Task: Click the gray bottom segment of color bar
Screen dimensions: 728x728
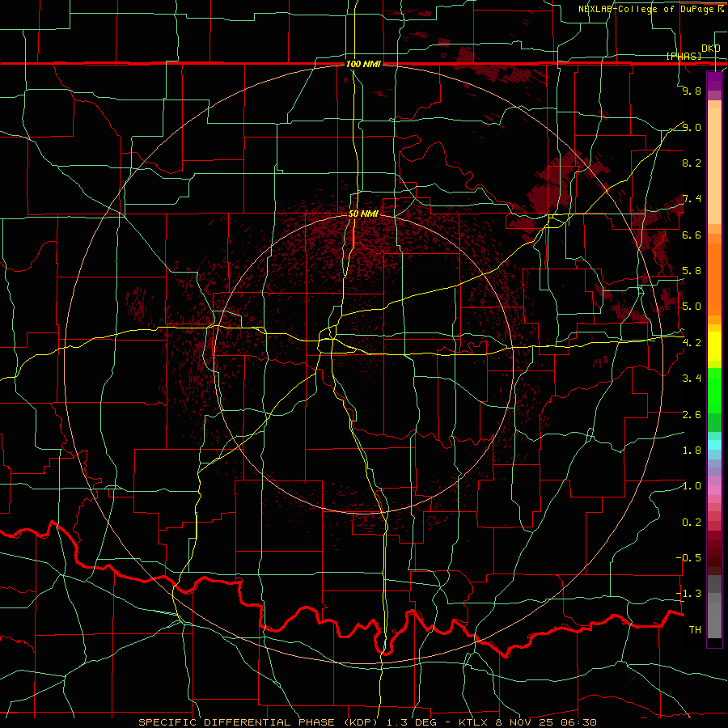Action: tap(714, 620)
